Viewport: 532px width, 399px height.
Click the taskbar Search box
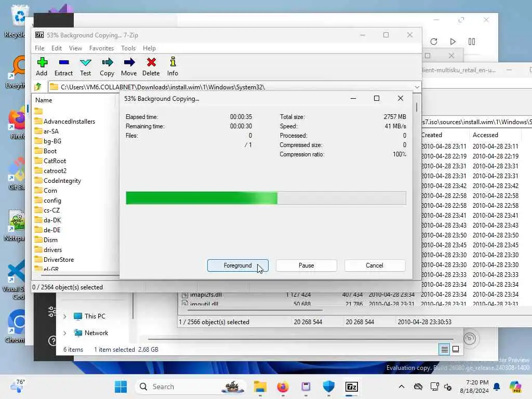tap(191, 387)
